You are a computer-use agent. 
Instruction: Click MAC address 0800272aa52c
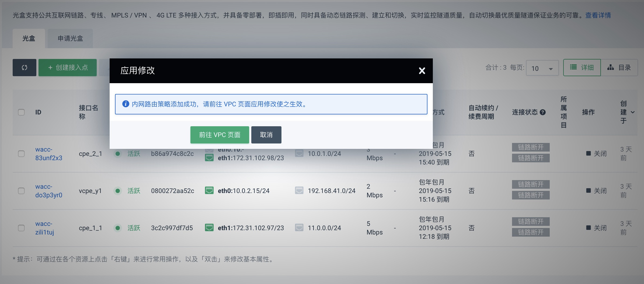point(173,191)
